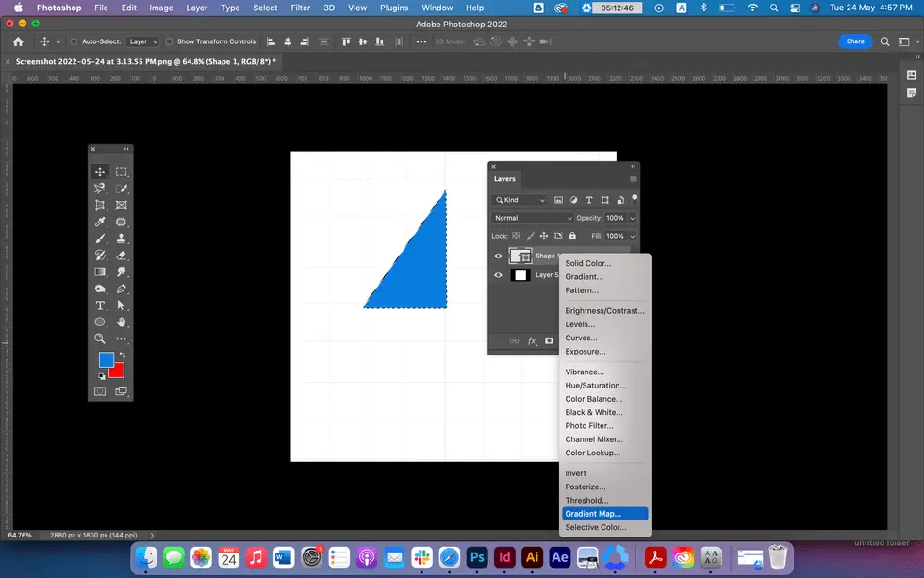Open the Filter menu

(x=301, y=8)
